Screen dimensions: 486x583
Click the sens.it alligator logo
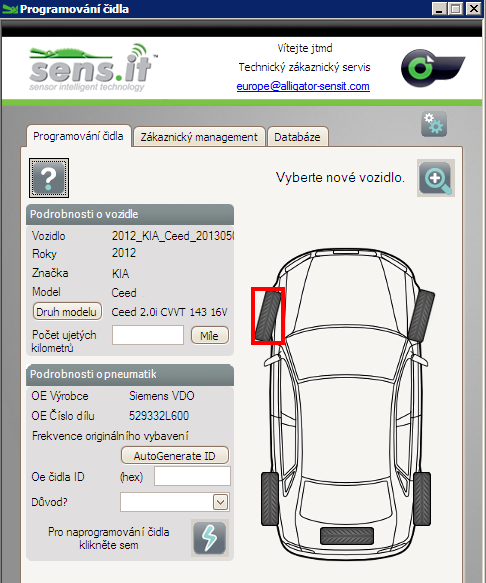coord(93,68)
